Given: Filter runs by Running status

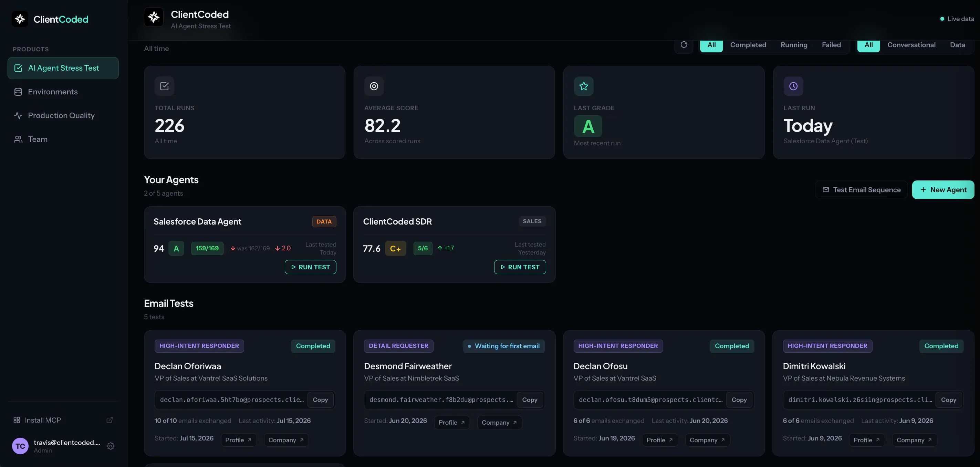Looking at the screenshot, I should point(794,45).
